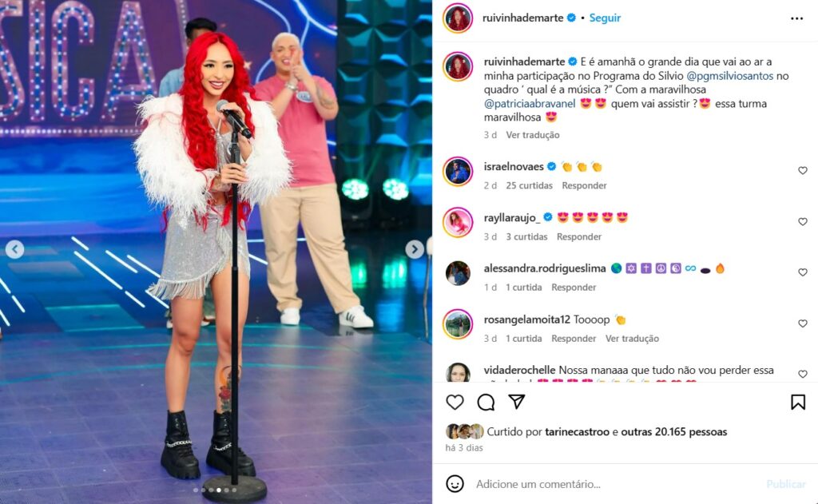Open the @patriciaabravanel profile mention

point(530,103)
